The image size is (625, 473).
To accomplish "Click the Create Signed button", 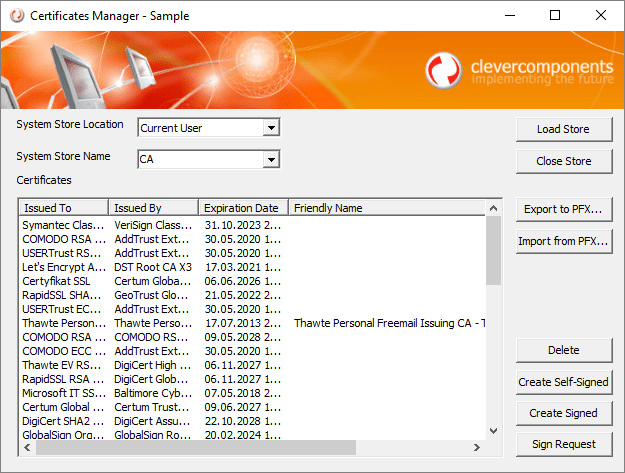I will click(x=564, y=413).
